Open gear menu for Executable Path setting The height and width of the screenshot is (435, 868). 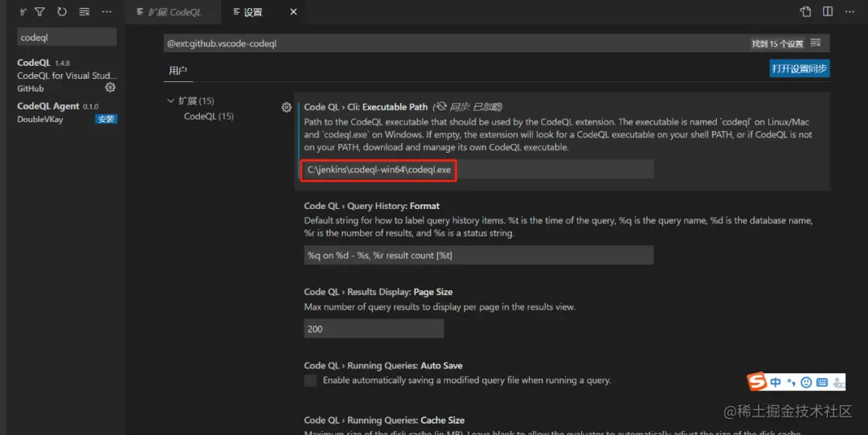point(286,108)
